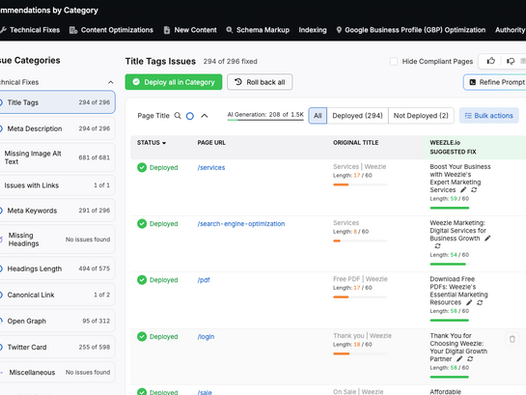
Task: Click green Deployed check for /pdf
Action: pyautogui.click(x=142, y=280)
